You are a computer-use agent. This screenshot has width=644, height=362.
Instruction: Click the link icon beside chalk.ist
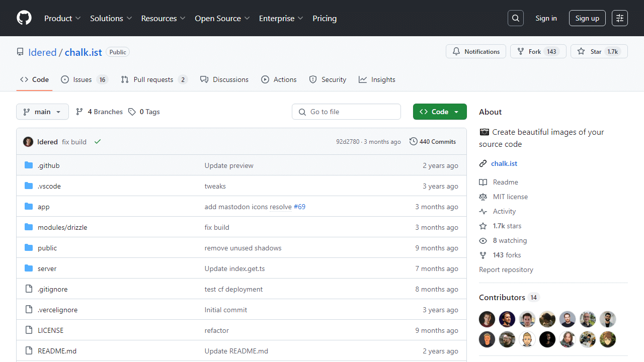pos(483,163)
